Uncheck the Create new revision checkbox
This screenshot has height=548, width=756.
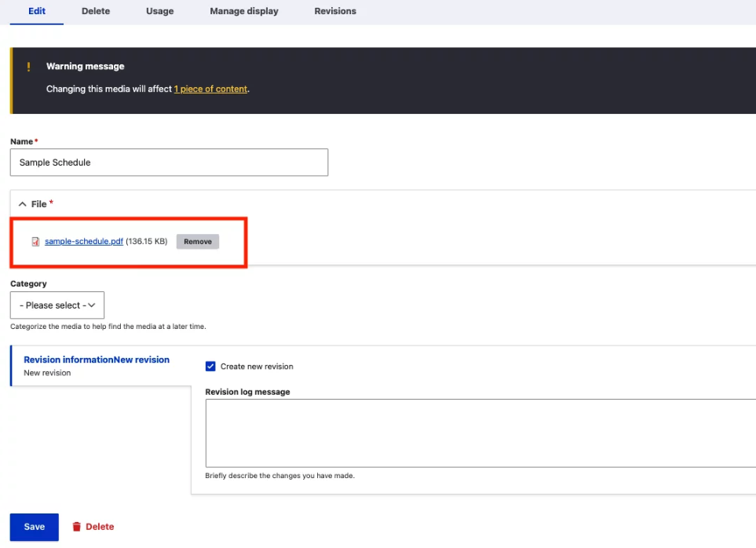pos(210,367)
